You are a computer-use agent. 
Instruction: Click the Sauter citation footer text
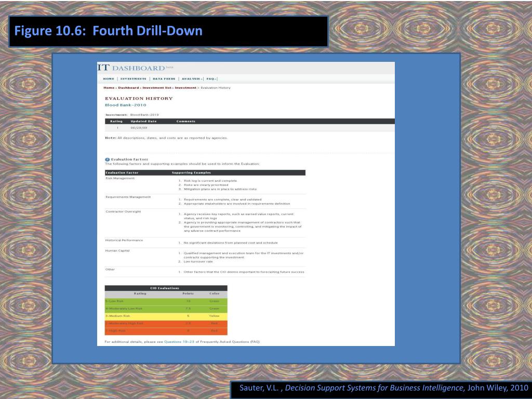click(x=384, y=388)
